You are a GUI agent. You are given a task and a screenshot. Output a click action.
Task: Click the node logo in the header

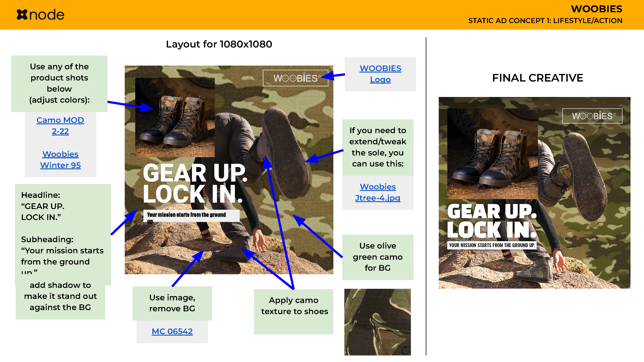tap(40, 15)
